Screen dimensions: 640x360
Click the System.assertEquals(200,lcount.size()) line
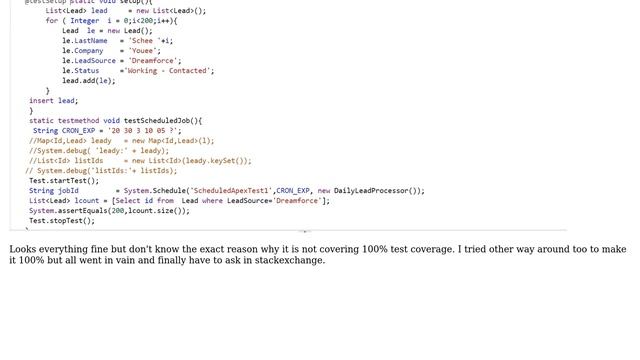(x=109, y=211)
